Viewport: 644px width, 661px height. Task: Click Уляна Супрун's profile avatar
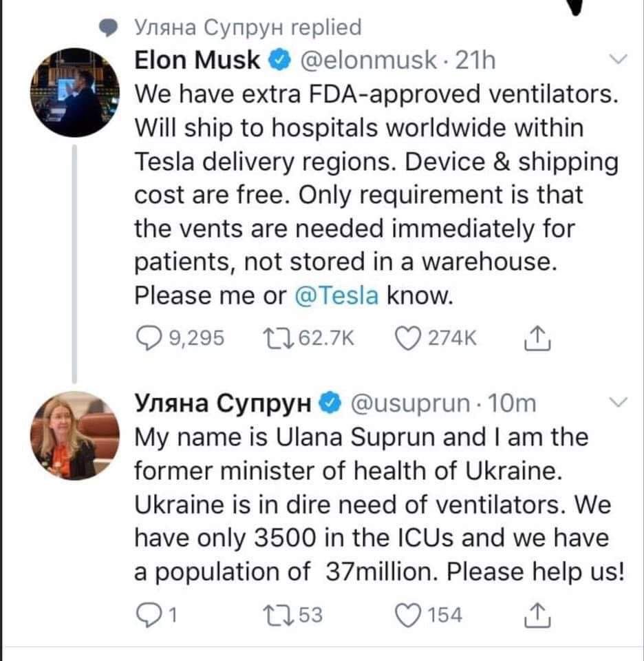coord(67,434)
